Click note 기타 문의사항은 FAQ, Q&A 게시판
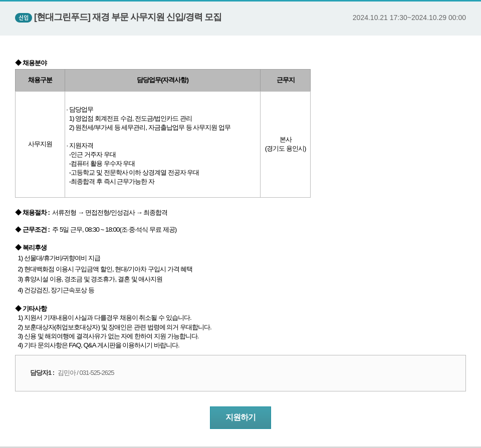This screenshot has width=481, height=448. (x=99, y=345)
